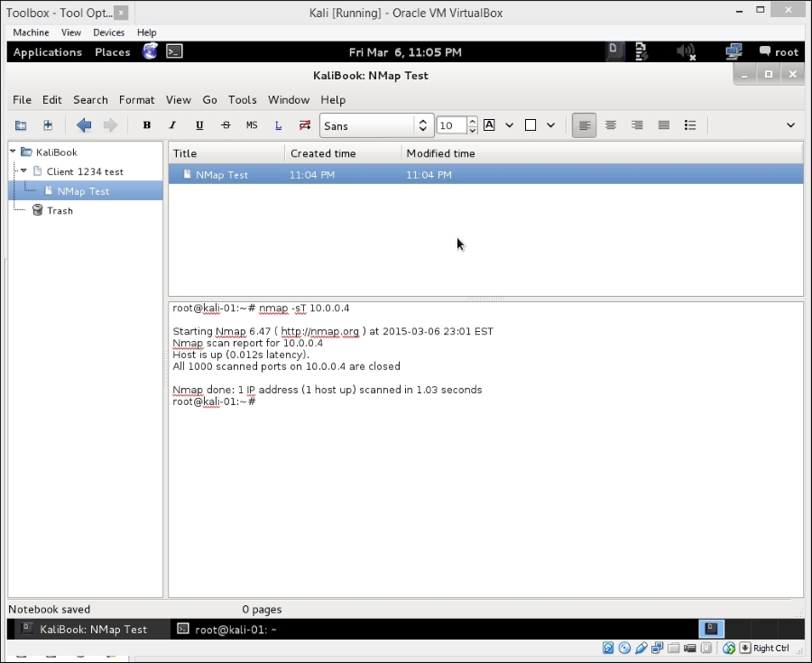
Task: Open VirtualBox Devices menu
Action: [x=109, y=32]
